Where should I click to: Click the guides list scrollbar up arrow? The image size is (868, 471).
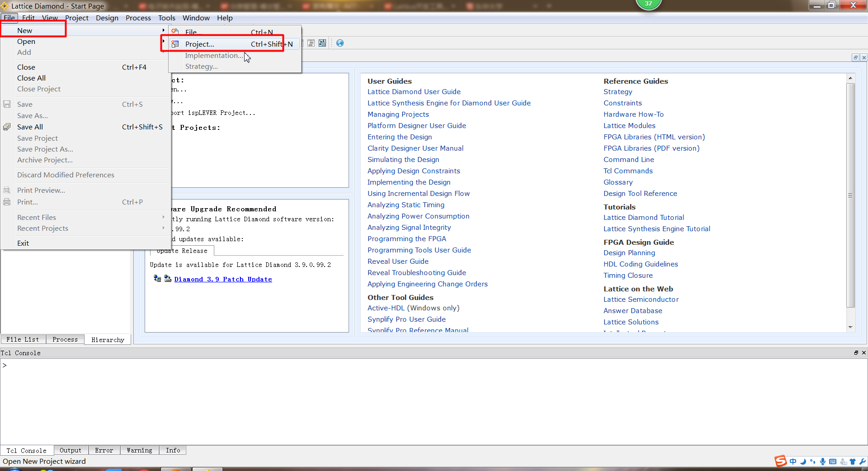[850, 78]
